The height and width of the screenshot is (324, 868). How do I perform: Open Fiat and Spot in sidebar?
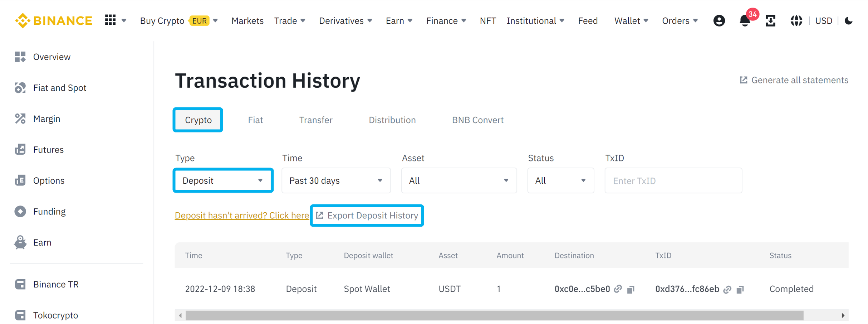(x=60, y=88)
